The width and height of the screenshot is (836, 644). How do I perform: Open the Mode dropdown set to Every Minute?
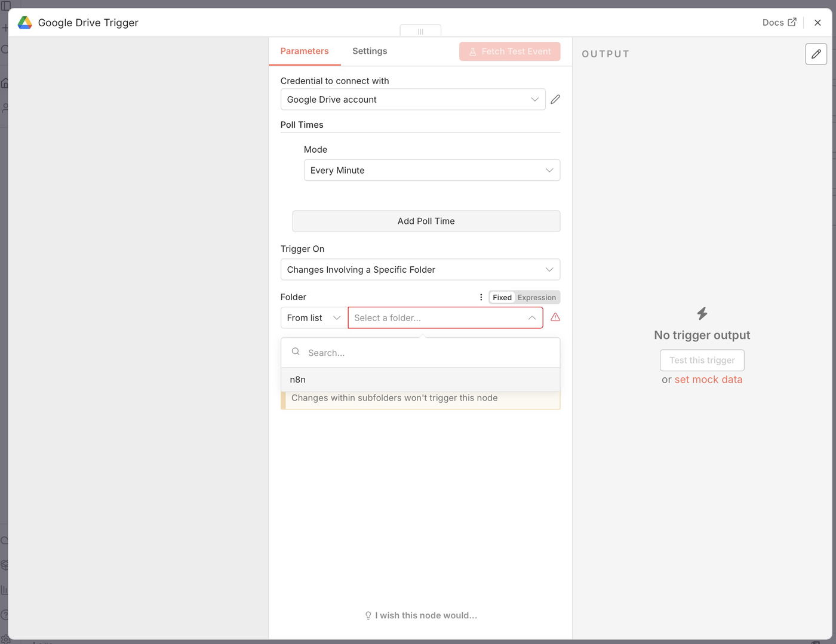[x=432, y=170]
